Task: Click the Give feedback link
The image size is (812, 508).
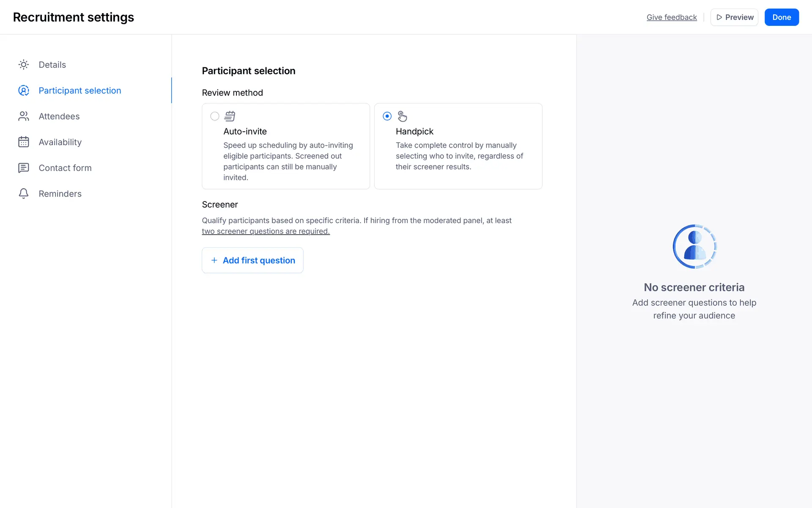Action: 672,17
